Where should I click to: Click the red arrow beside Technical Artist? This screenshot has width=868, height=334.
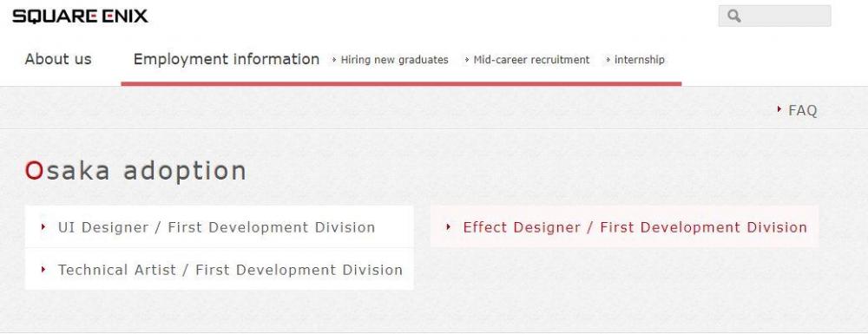(x=43, y=269)
